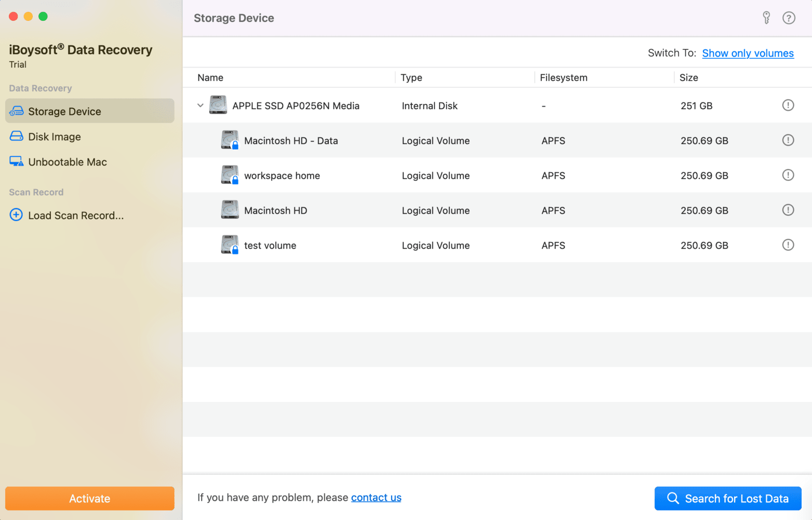This screenshot has height=520, width=812.
Task: Open the license key icon
Action: (766, 18)
